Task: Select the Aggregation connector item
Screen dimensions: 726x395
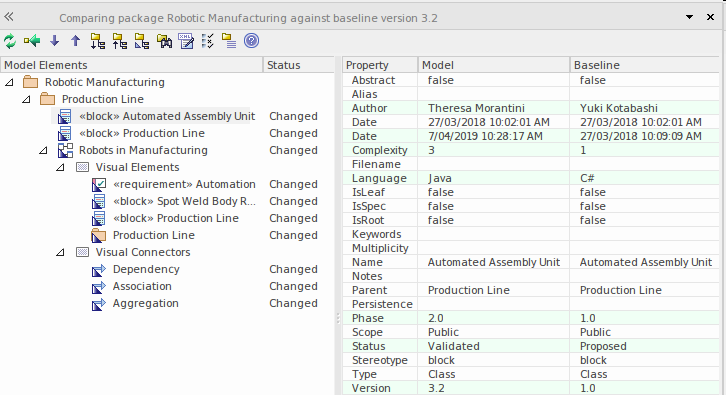Action: [145, 303]
